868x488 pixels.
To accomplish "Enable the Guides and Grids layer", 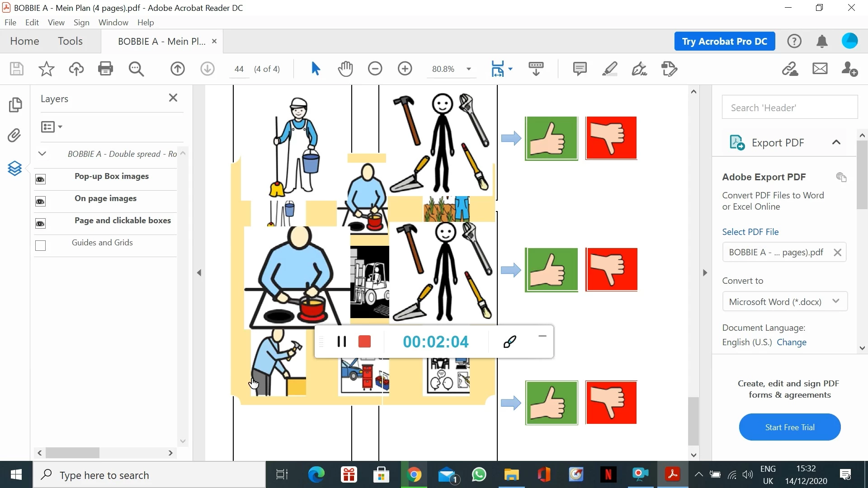I will click(x=40, y=245).
